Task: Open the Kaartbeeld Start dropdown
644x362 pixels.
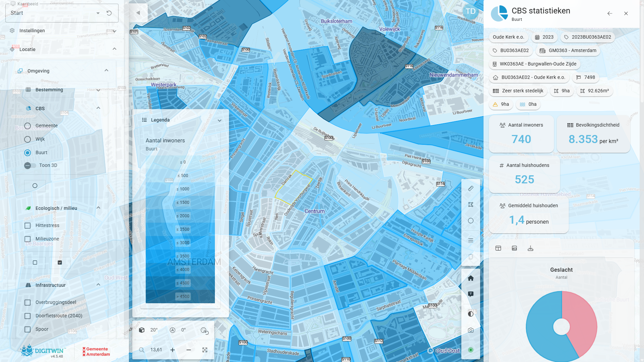Action: coord(98,13)
